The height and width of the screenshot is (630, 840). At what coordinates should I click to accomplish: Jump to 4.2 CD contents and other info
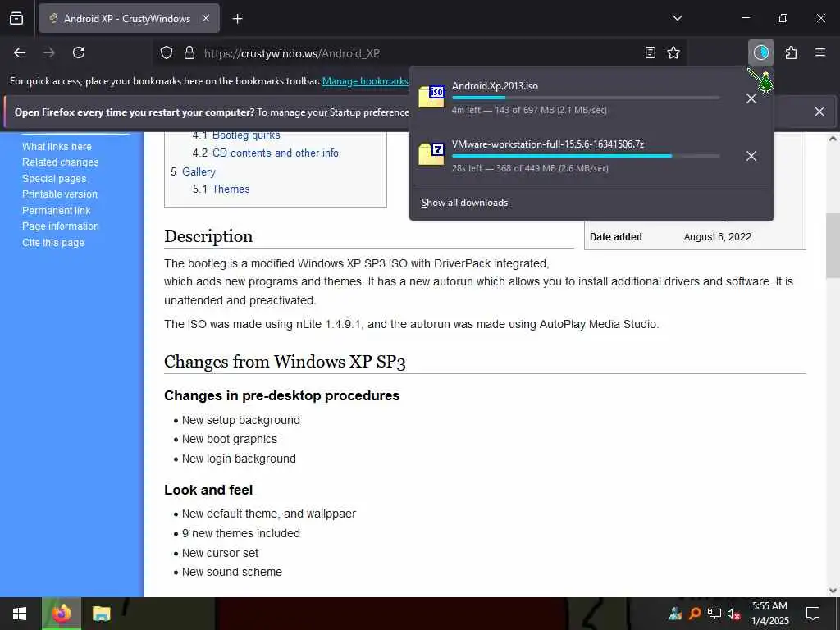(265, 153)
